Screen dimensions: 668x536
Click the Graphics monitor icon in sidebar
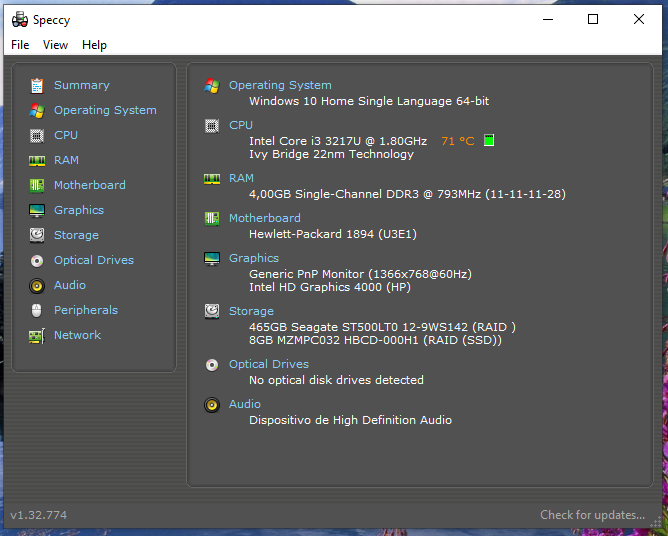click(x=37, y=210)
